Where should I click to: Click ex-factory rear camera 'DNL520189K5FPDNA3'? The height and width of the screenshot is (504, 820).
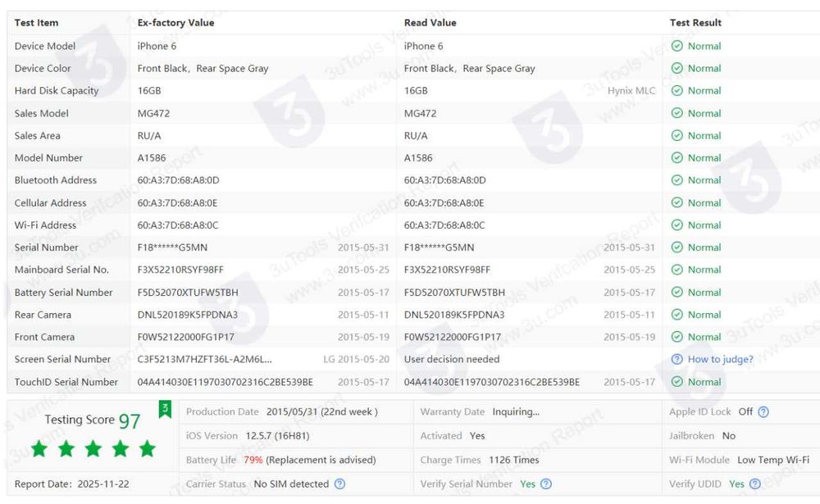(x=188, y=315)
